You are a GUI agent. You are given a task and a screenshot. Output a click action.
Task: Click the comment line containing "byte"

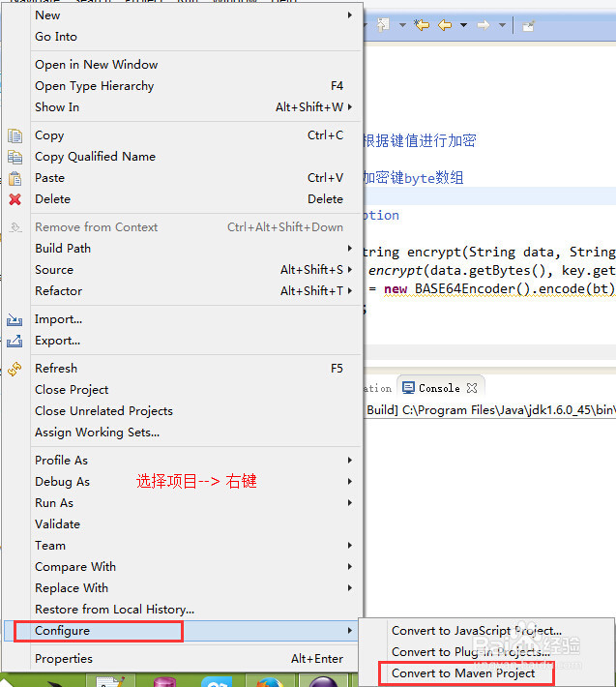point(413,178)
